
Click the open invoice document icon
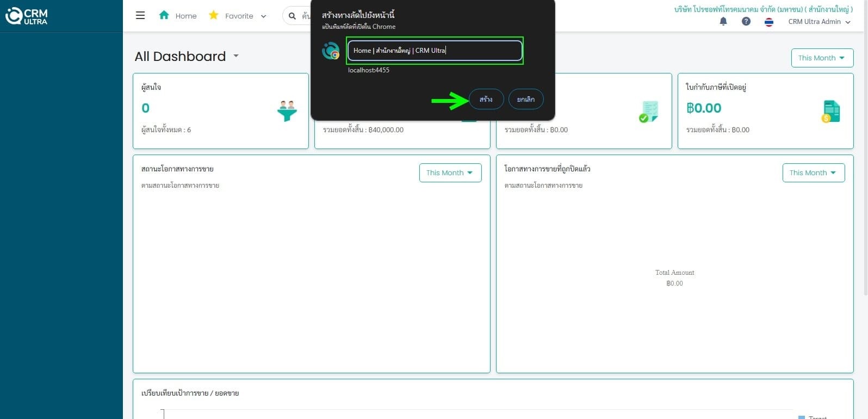point(830,111)
